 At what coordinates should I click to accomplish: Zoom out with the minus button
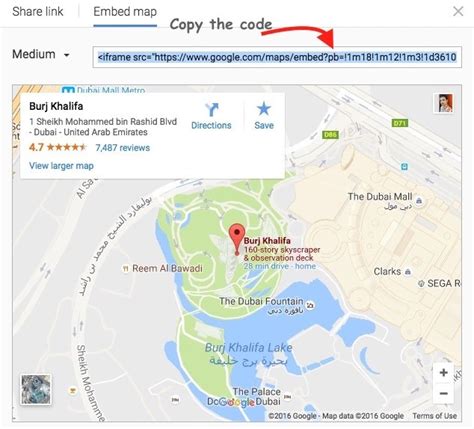coord(443,393)
